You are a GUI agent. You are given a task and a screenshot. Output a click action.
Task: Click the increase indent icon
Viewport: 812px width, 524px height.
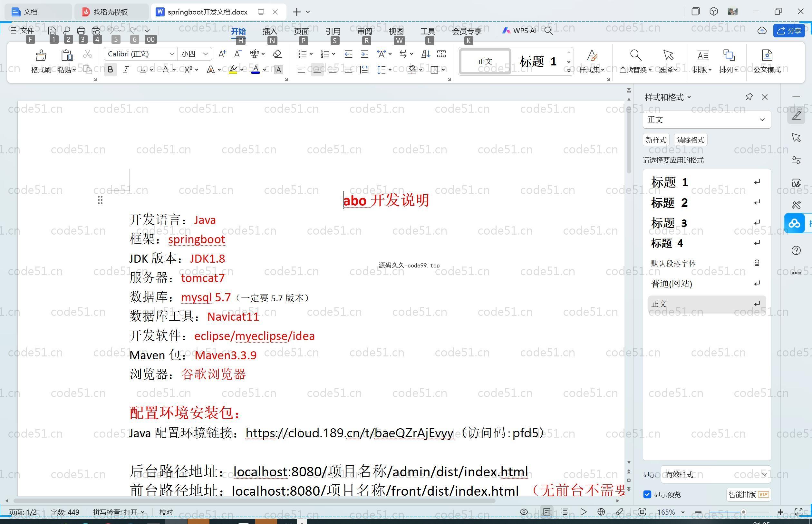click(364, 54)
